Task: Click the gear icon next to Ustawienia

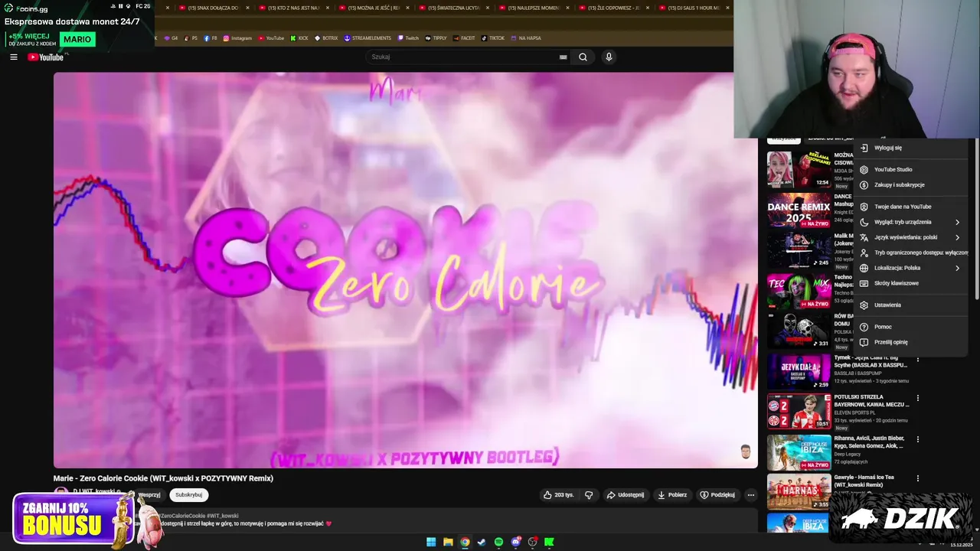Action: (x=864, y=305)
